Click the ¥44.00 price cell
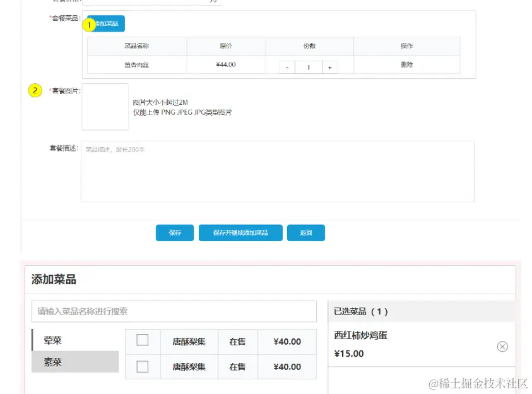 [x=226, y=64]
